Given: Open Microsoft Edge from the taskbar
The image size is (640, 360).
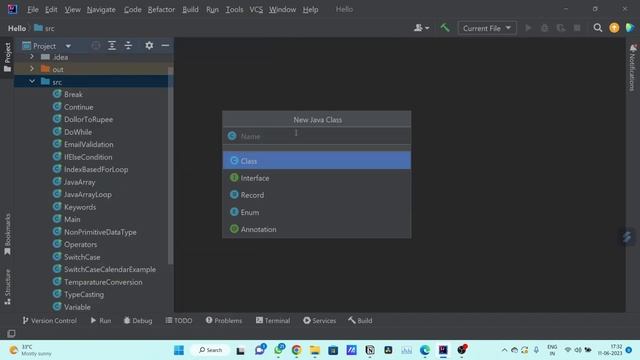Looking at the screenshot, I should pos(425,350).
